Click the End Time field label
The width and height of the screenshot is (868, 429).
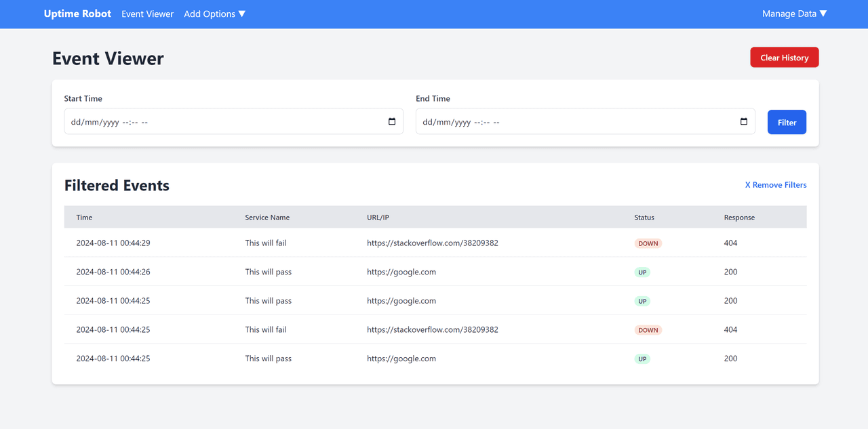(x=433, y=98)
